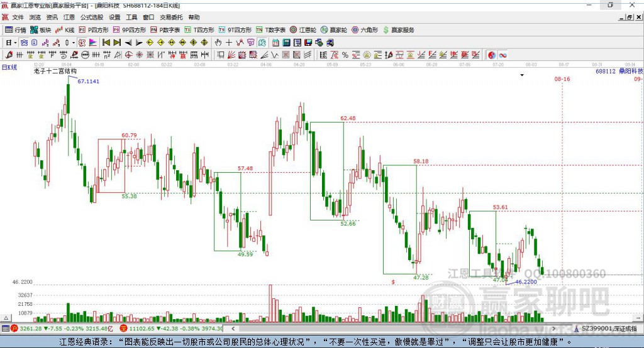The image size is (644, 348).
Task: Open the 设置 menu
Action: pyautogui.click(x=114, y=17)
